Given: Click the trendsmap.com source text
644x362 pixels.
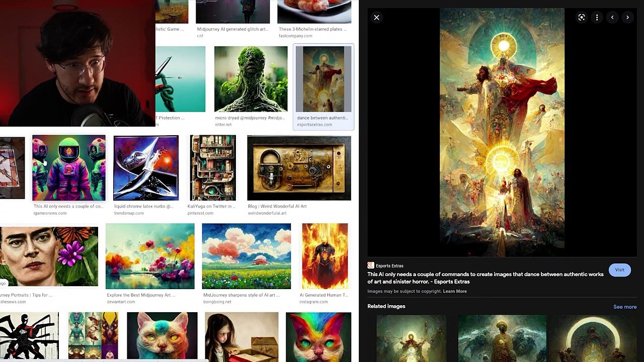Looking at the screenshot, I should (129, 213).
